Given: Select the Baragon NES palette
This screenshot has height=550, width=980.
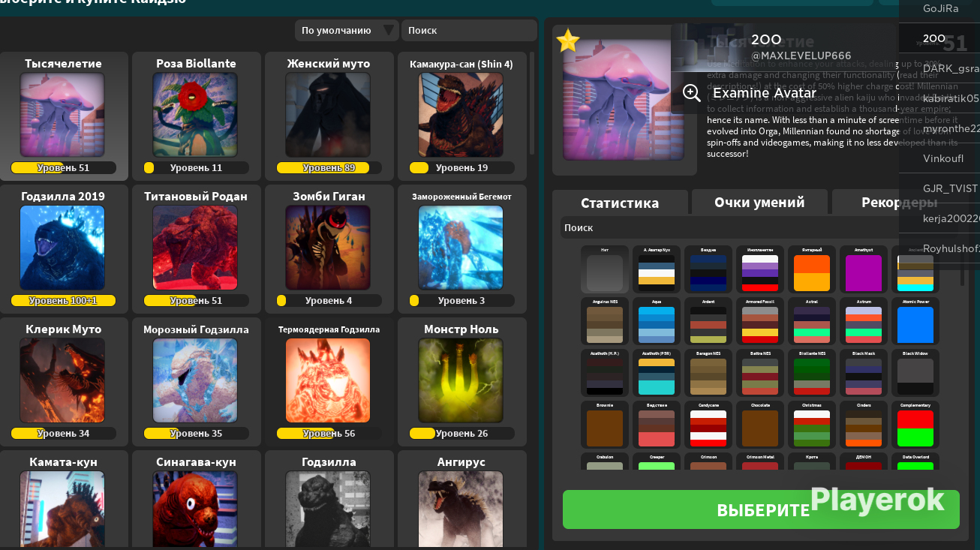Looking at the screenshot, I should [708, 373].
